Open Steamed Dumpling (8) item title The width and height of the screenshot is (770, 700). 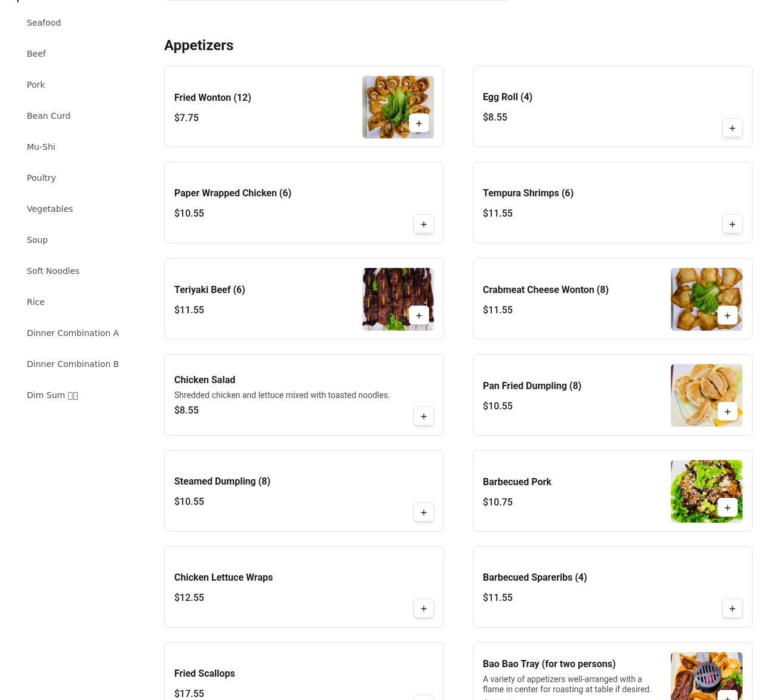coord(222,482)
